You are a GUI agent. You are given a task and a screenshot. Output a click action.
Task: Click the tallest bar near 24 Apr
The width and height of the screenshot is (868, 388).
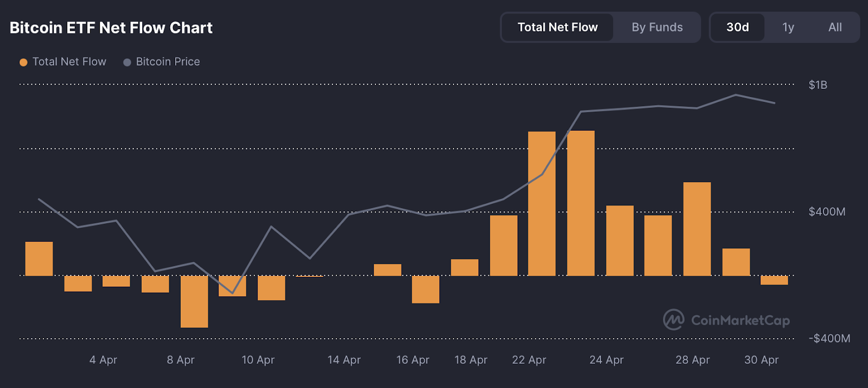tap(580, 203)
